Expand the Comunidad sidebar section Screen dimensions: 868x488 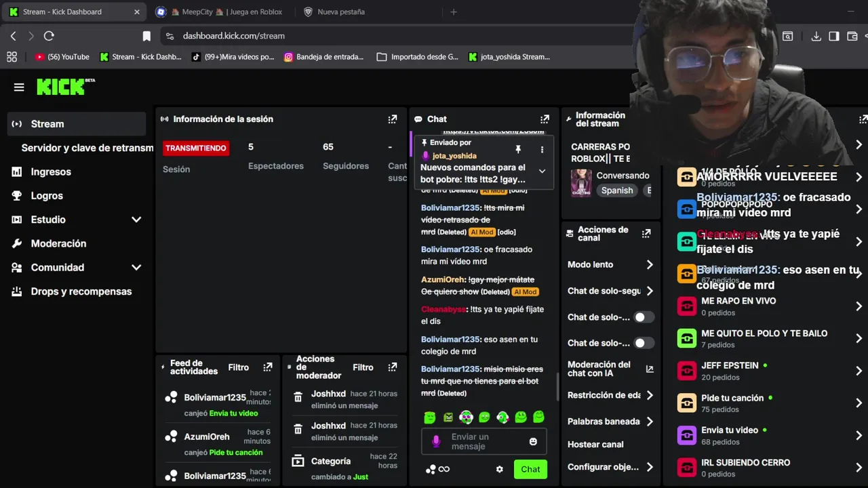(136, 268)
